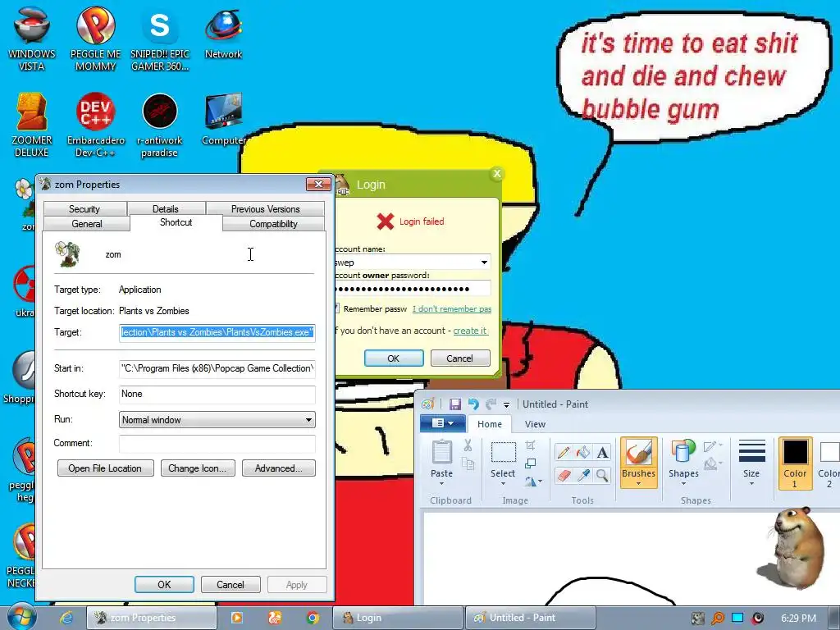Viewport: 840px width, 630px height.
Task: Click the Start in path field
Action: 217,368
